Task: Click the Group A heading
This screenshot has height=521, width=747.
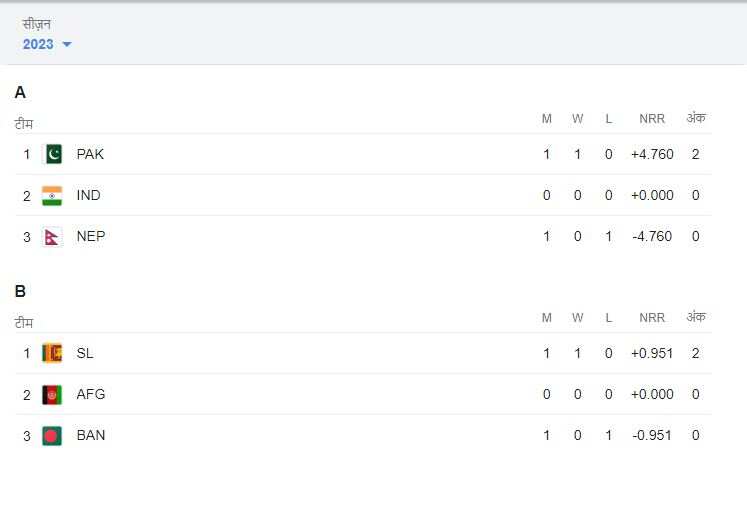Action: point(20,92)
